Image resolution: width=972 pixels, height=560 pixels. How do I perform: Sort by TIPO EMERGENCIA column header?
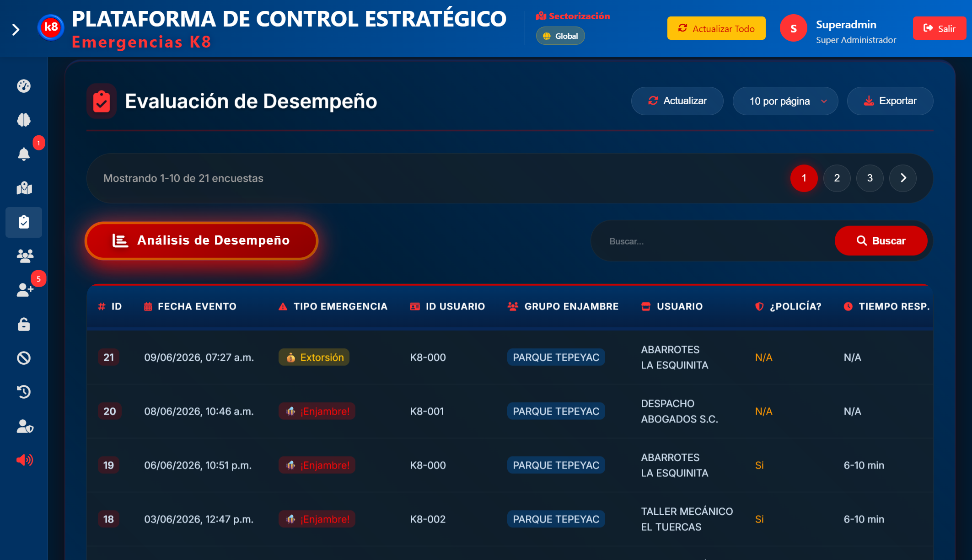tap(333, 307)
